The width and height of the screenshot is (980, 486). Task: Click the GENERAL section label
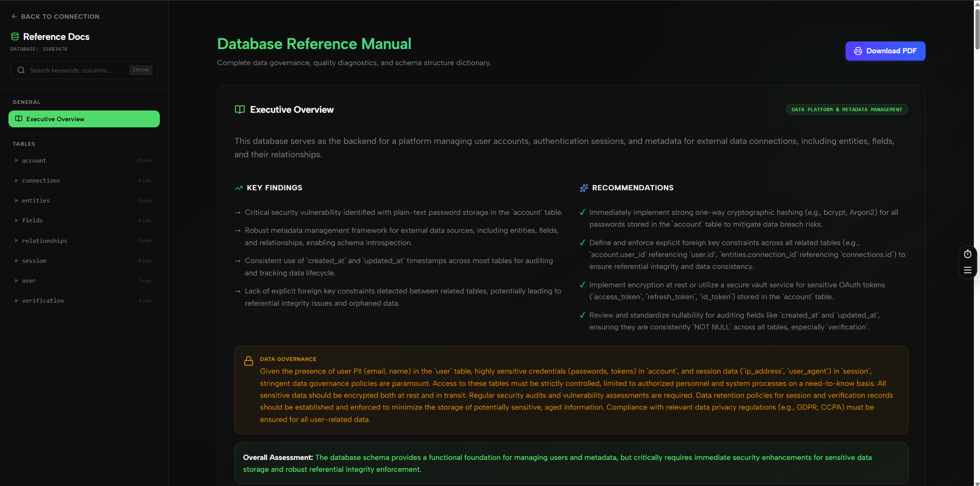coord(26,102)
